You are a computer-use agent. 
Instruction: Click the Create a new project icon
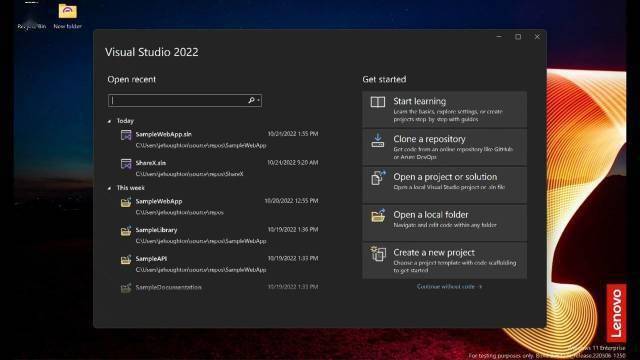coord(378,253)
